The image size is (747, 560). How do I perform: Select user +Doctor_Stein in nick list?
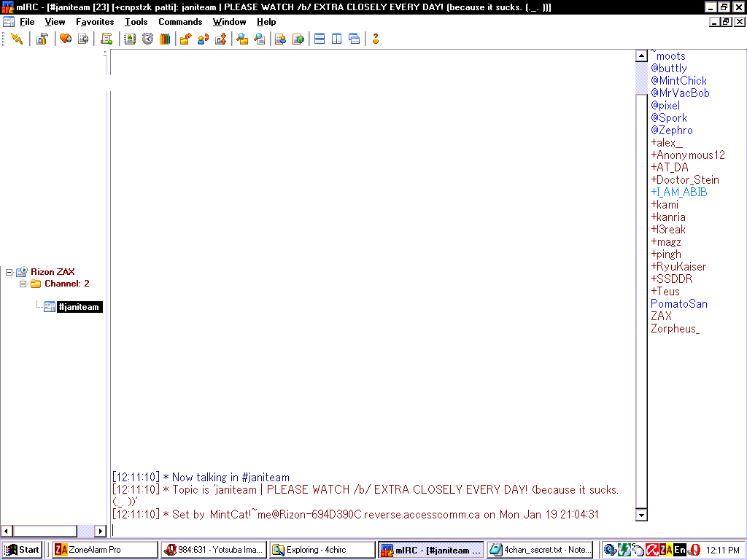684,180
